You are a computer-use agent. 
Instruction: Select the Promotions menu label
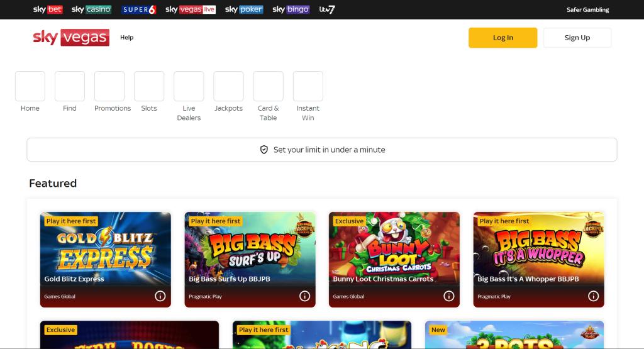pos(113,108)
